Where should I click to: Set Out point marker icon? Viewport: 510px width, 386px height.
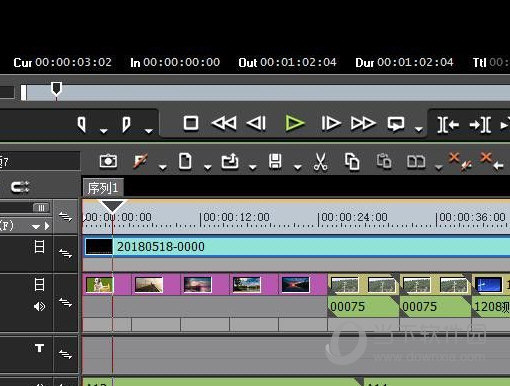click(x=126, y=124)
